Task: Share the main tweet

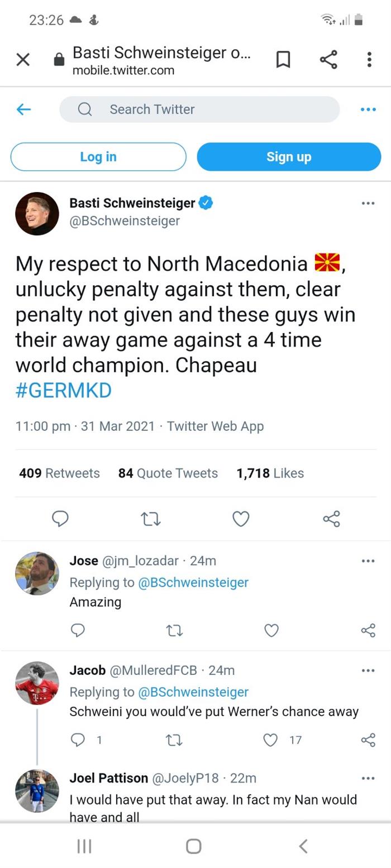Action: [x=331, y=519]
